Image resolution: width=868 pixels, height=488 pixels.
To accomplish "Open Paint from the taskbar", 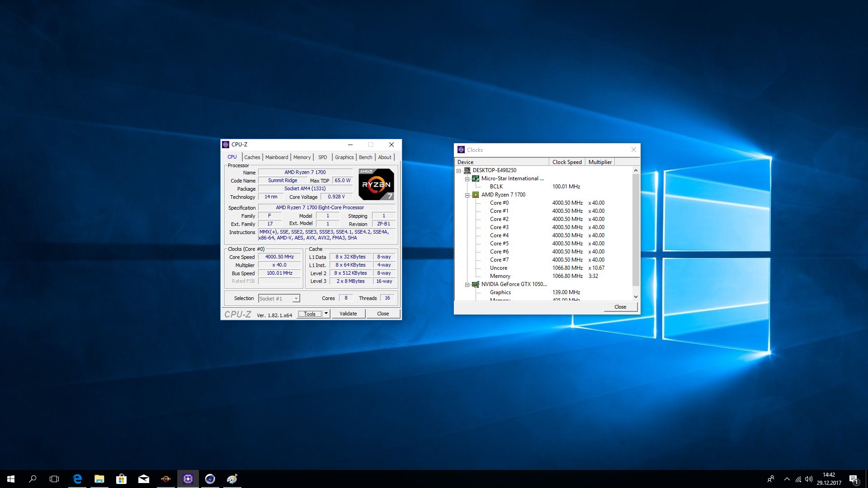I will coord(232,479).
